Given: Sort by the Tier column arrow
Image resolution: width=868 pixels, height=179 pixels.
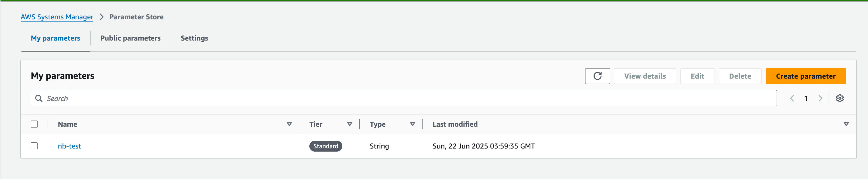Looking at the screenshot, I should [x=349, y=124].
